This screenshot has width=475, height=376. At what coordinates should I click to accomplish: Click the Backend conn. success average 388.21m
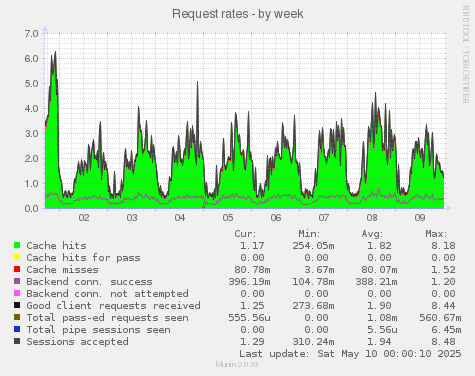click(x=376, y=282)
